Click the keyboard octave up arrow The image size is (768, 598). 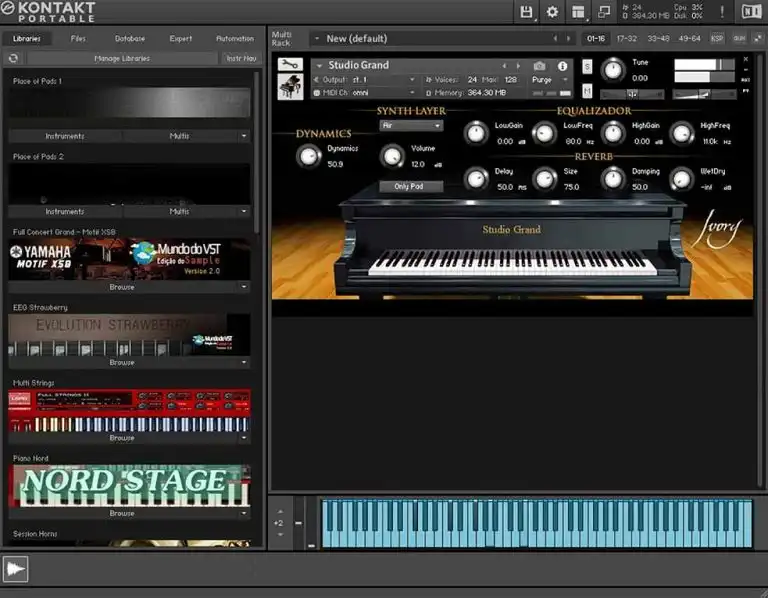pos(280,512)
